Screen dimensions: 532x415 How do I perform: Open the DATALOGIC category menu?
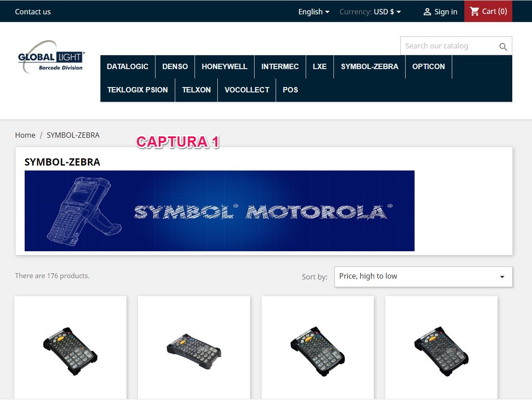coord(128,66)
